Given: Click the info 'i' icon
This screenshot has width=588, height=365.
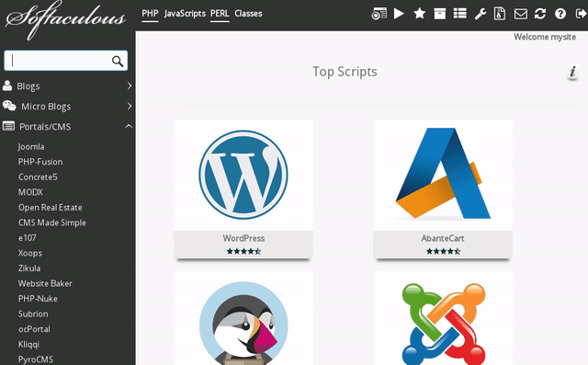Looking at the screenshot, I should coord(572,72).
